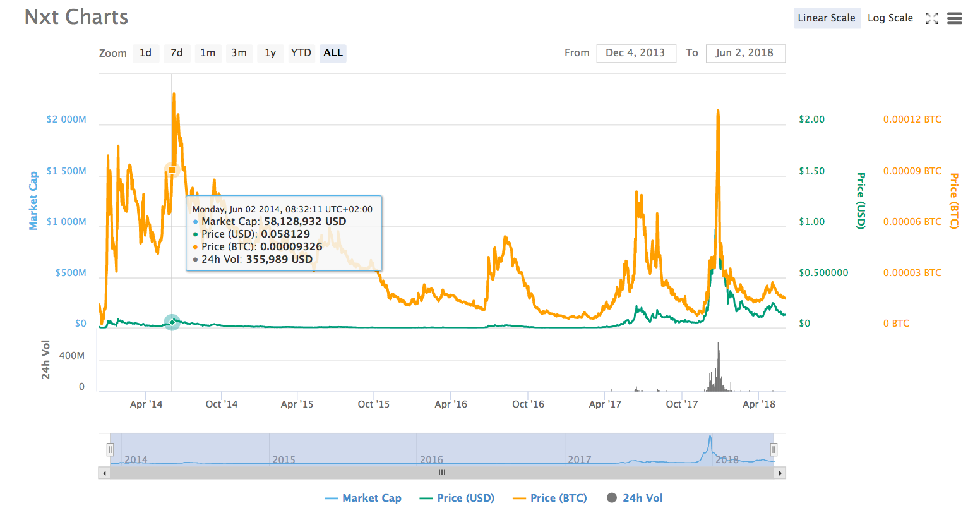Click the 0.00012 BTC axis label
This screenshot has height=508, width=980.
coord(912,119)
